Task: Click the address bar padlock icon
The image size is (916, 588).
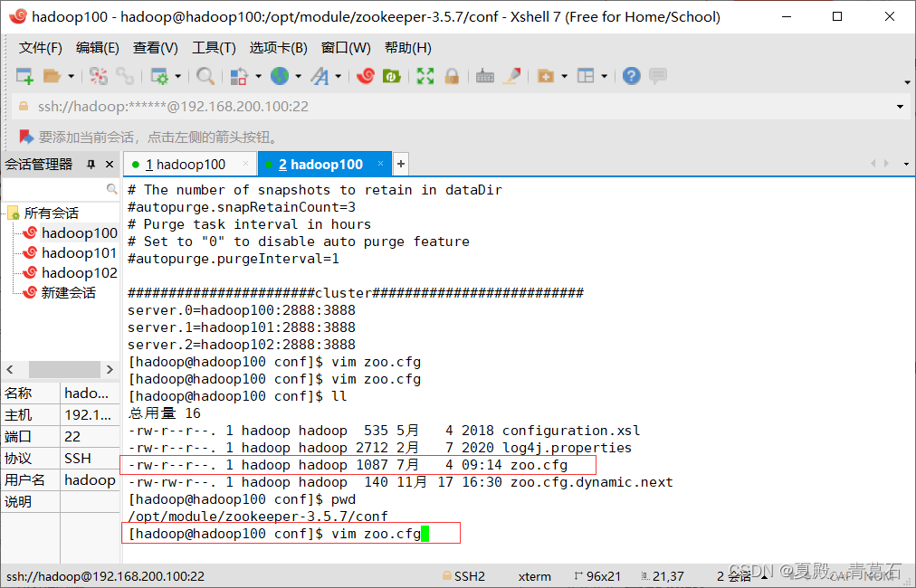Action: (x=24, y=106)
